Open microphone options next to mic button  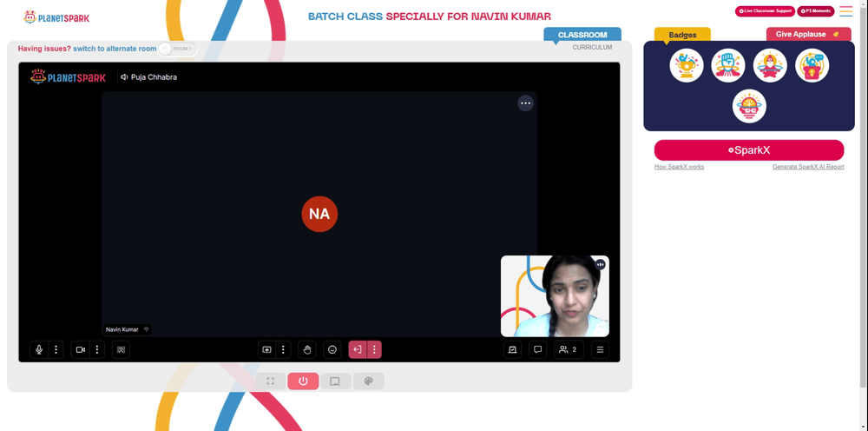click(x=56, y=349)
